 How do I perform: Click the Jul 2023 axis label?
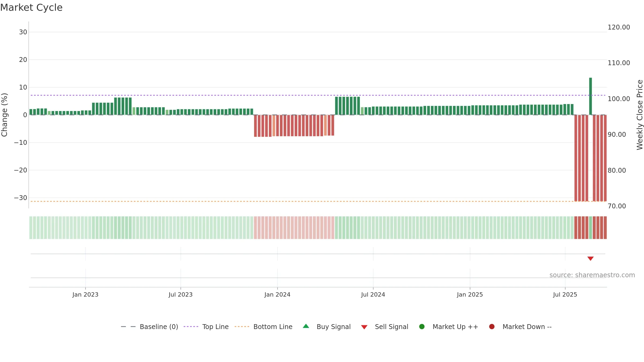coord(181,295)
